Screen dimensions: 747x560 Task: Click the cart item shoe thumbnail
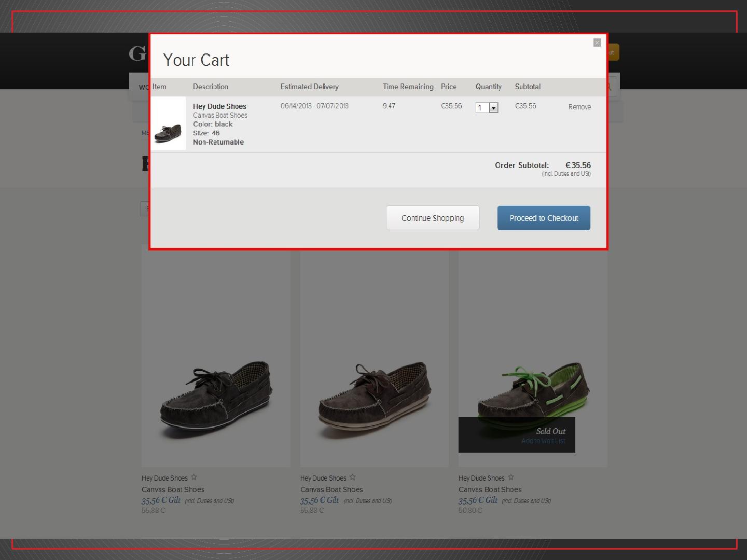click(168, 123)
